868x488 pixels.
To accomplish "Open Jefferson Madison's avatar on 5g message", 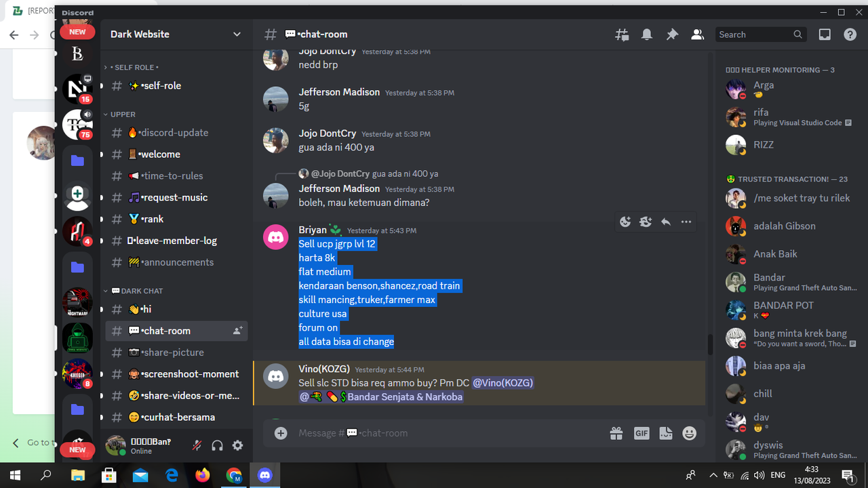I will click(x=275, y=100).
